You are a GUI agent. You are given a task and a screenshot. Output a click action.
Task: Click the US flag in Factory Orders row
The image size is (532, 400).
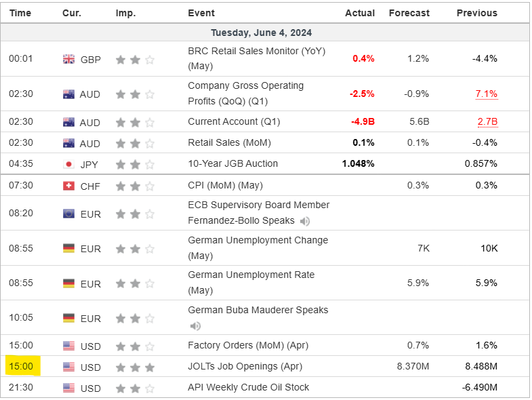click(68, 346)
